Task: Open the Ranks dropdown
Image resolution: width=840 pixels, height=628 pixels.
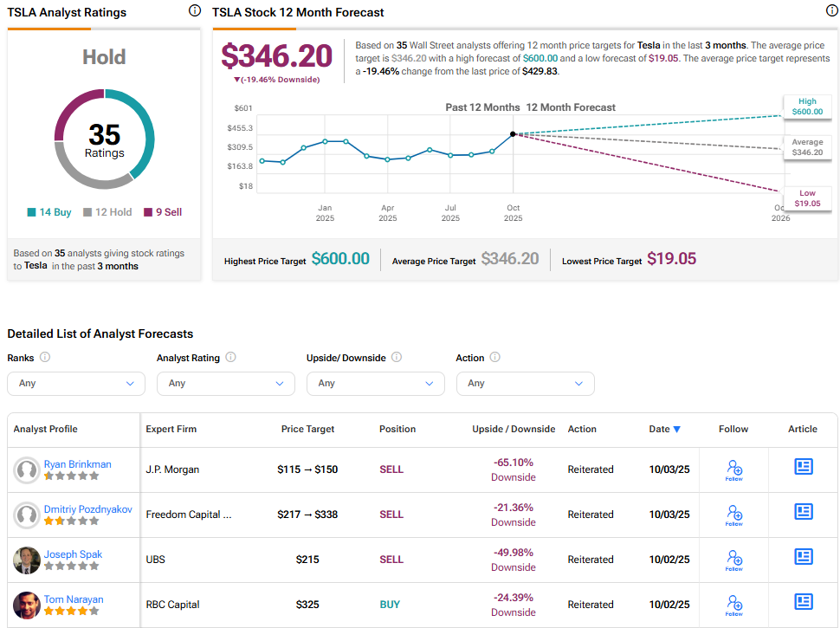Action: coord(76,383)
